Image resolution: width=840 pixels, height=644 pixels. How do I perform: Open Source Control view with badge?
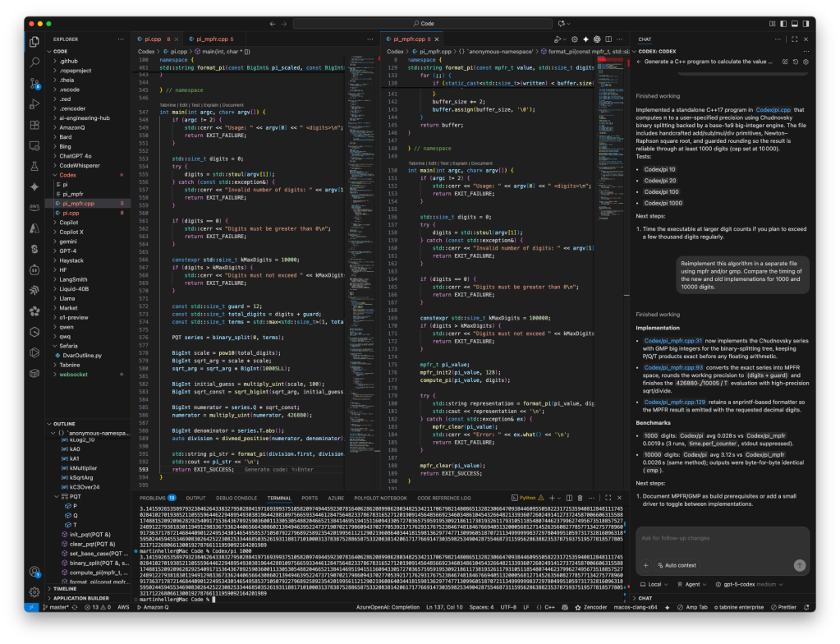[34, 82]
